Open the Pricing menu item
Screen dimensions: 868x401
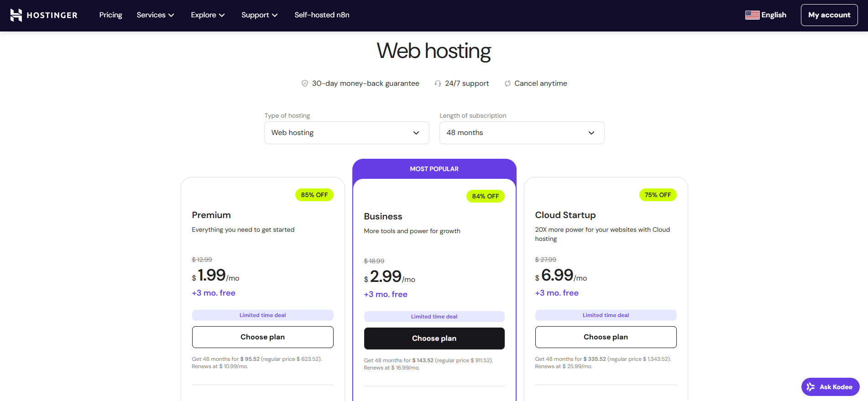[x=111, y=15]
